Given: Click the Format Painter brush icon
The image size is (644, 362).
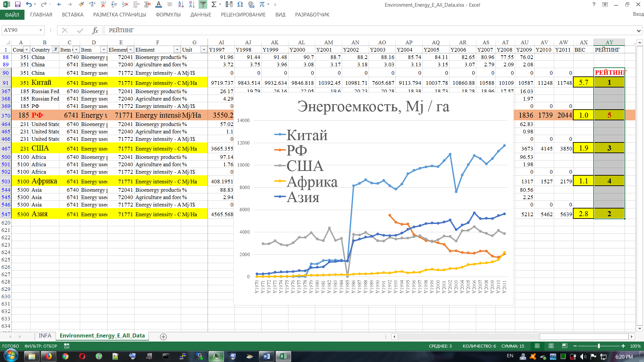Looking at the screenshot, I should (81, 5).
